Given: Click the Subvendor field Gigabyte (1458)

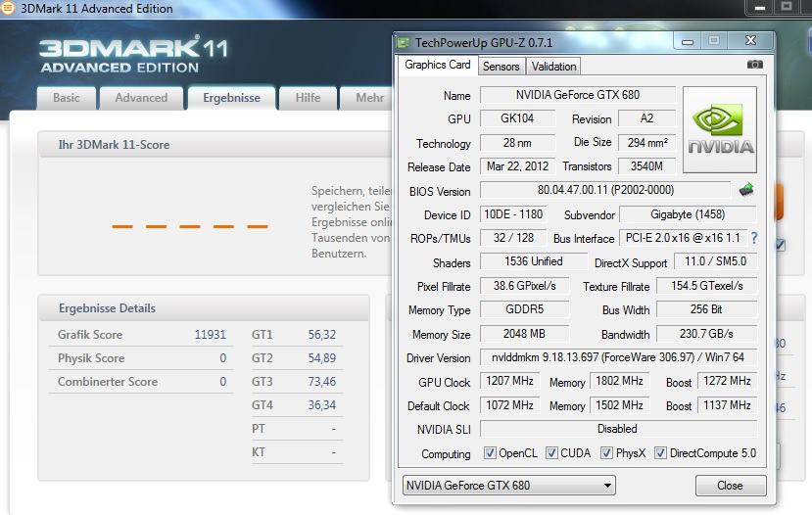Looking at the screenshot, I should [x=688, y=214].
